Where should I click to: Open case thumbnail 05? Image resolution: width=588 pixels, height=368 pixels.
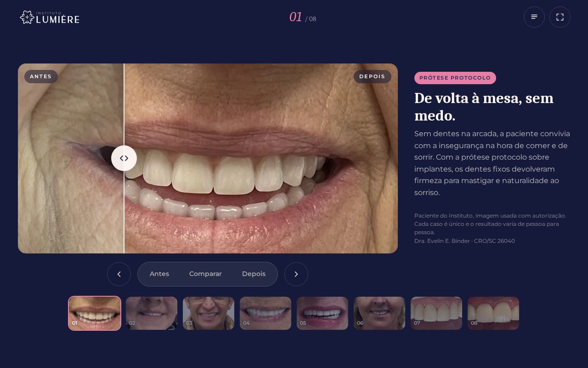pos(322,313)
